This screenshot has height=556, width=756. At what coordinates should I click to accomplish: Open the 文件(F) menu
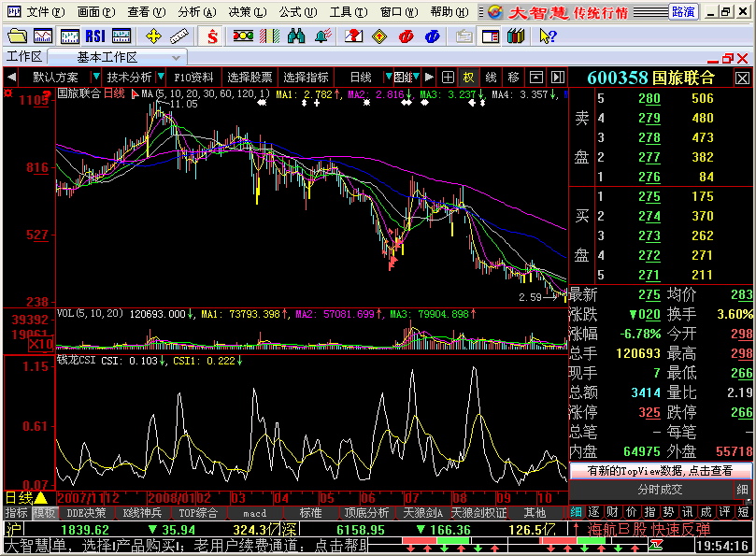point(45,12)
